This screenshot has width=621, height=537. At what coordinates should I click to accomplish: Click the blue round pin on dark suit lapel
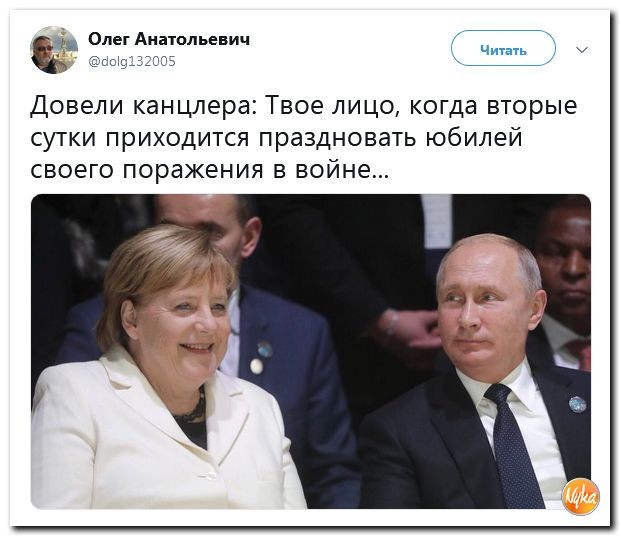pos(577,404)
